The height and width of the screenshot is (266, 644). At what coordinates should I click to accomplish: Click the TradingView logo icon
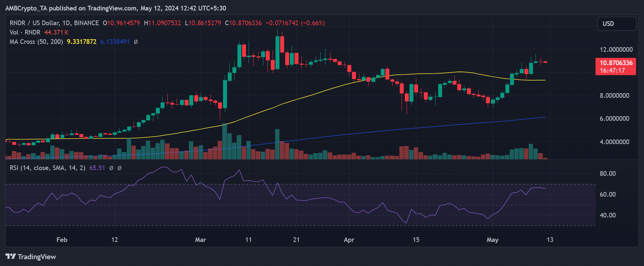(10, 256)
